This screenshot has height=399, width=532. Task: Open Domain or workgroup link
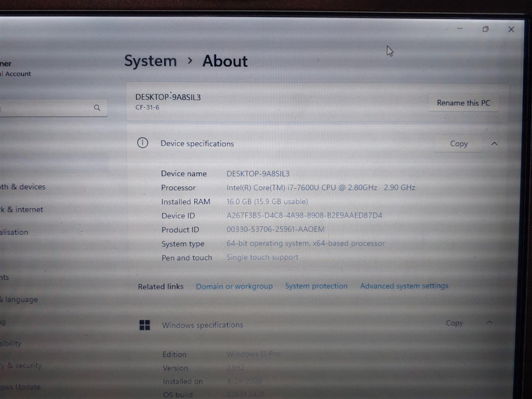tap(234, 286)
